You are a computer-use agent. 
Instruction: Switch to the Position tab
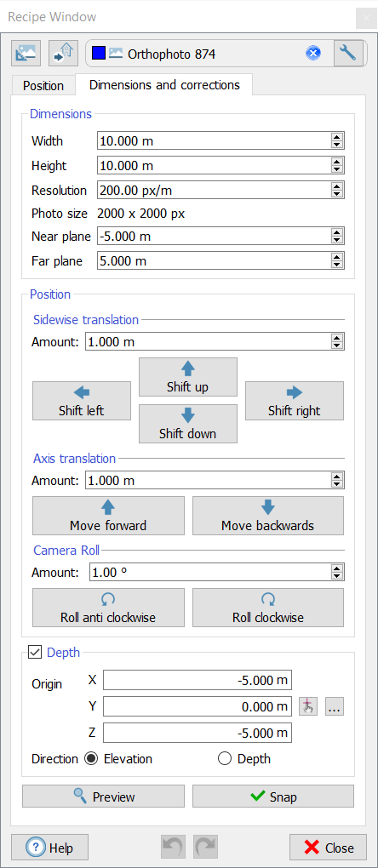click(x=43, y=86)
